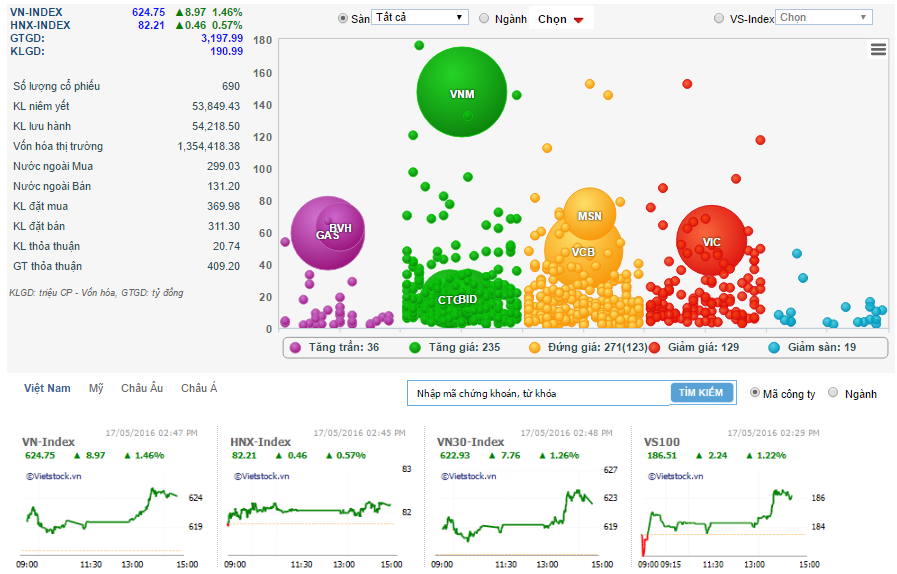Click the GT thỏa thuận value 409.20
This screenshot has width=897, height=574.
(x=224, y=266)
